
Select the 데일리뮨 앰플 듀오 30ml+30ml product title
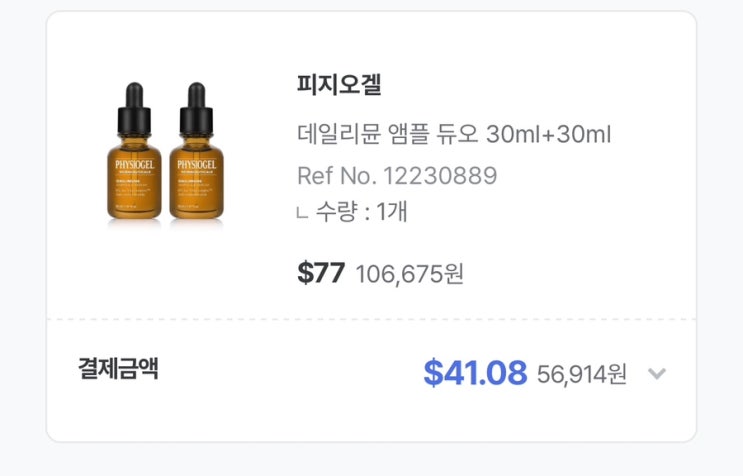pos(454,134)
